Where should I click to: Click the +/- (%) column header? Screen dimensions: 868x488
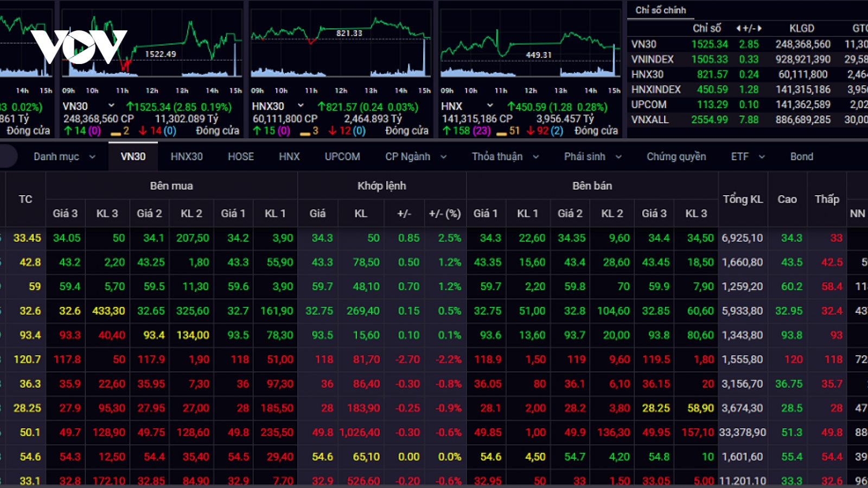click(445, 214)
